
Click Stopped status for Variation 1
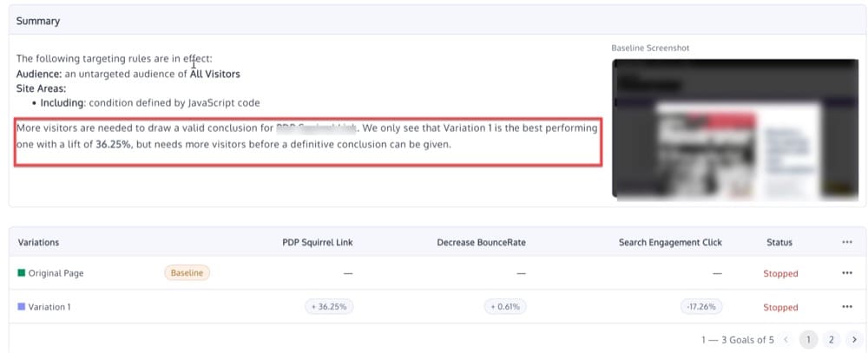[x=780, y=308]
